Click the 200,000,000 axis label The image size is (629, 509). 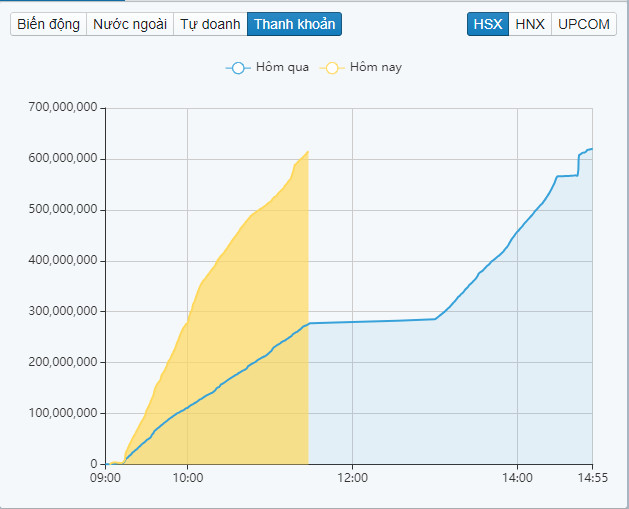coord(63,362)
